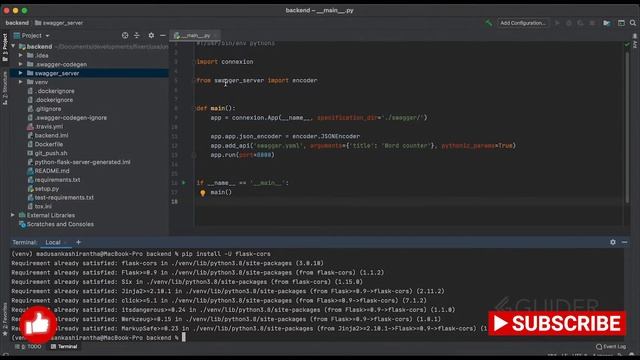The image size is (640, 360).
Task: Select backend.iml file
Action: [x=48, y=135]
